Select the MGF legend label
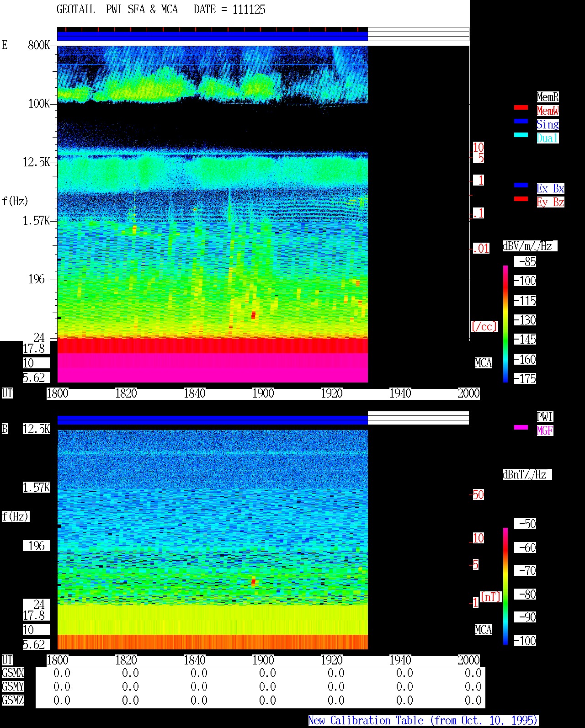The image size is (585, 728). tap(545, 430)
